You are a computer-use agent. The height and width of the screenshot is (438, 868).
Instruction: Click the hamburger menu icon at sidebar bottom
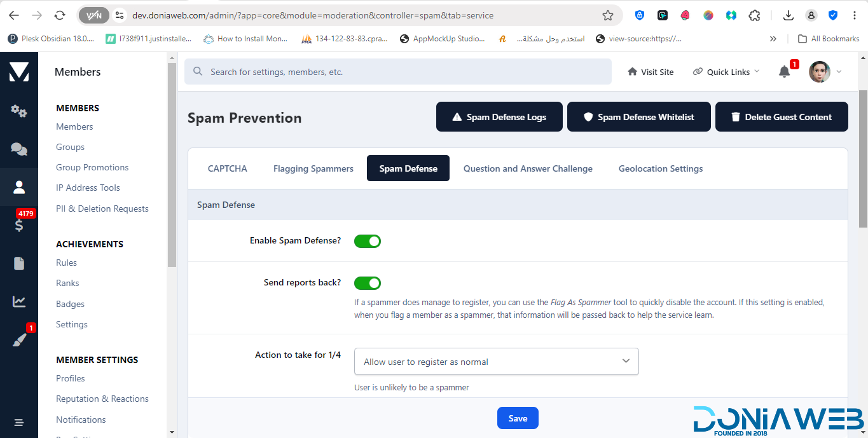[x=19, y=423]
